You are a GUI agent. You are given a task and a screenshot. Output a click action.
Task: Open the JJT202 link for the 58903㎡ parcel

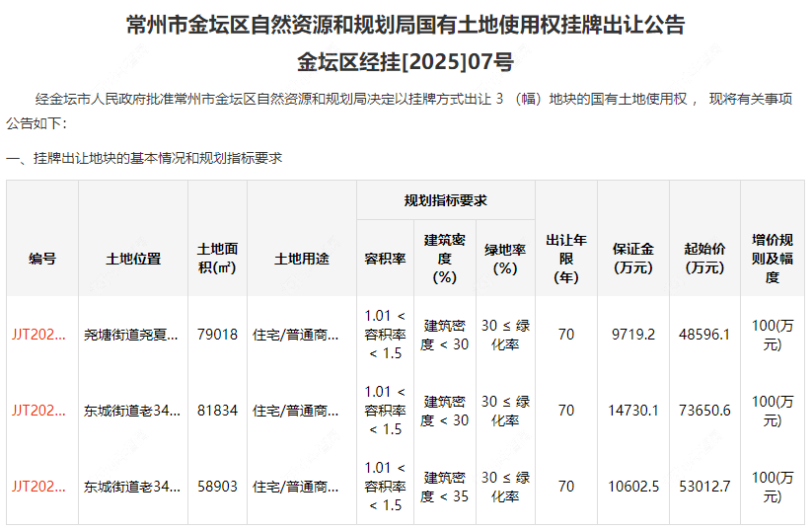[38, 487]
